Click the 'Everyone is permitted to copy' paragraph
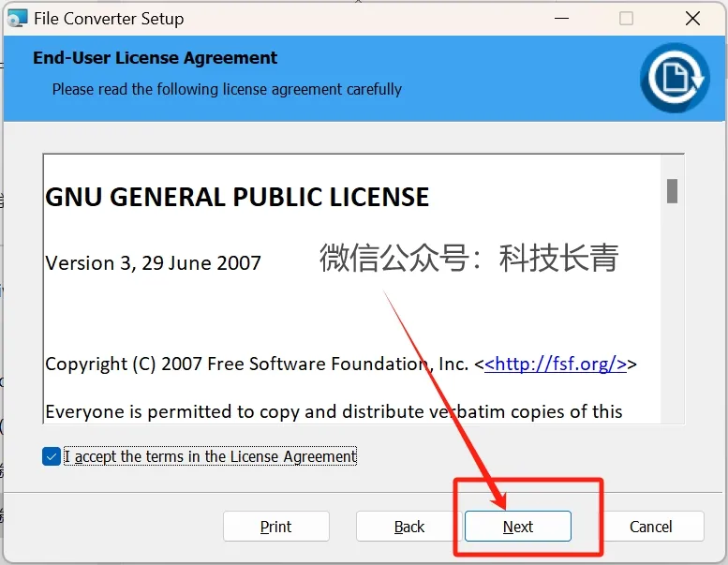This screenshot has width=728, height=565. [x=334, y=411]
